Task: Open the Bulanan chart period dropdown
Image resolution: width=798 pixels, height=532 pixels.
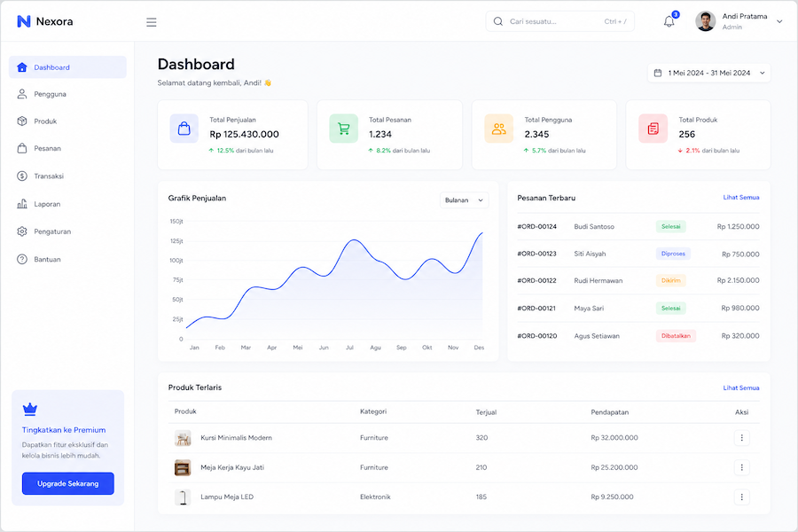Action: [x=464, y=200]
